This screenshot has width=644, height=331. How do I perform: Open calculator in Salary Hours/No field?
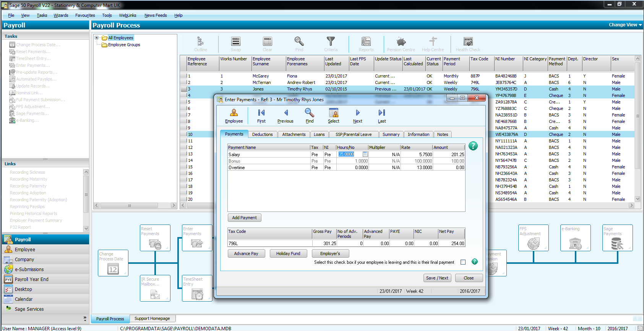[x=365, y=154]
